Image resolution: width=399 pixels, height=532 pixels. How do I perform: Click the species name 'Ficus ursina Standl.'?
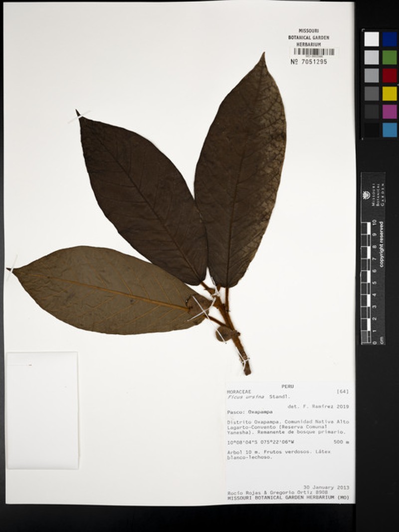258,396
